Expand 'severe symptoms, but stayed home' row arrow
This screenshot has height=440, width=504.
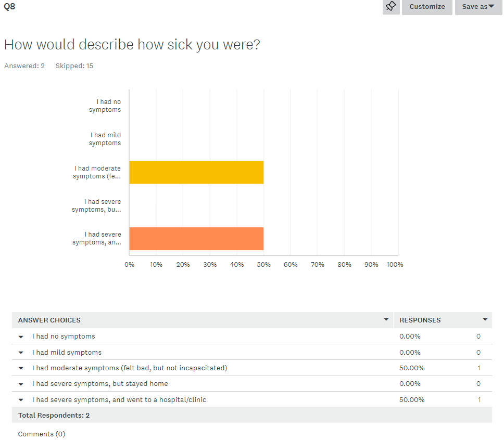[x=21, y=384]
